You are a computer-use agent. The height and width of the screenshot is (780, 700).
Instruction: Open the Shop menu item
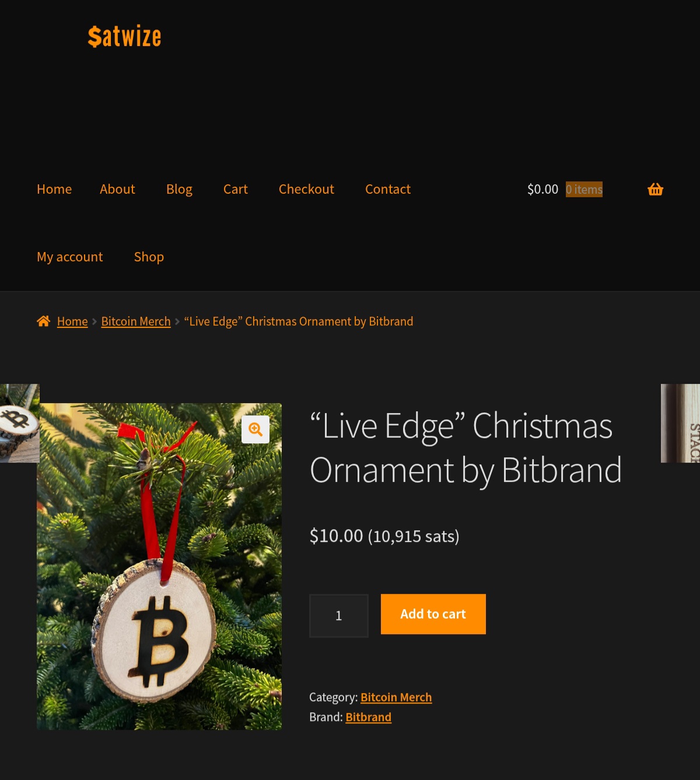pos(149,257)
